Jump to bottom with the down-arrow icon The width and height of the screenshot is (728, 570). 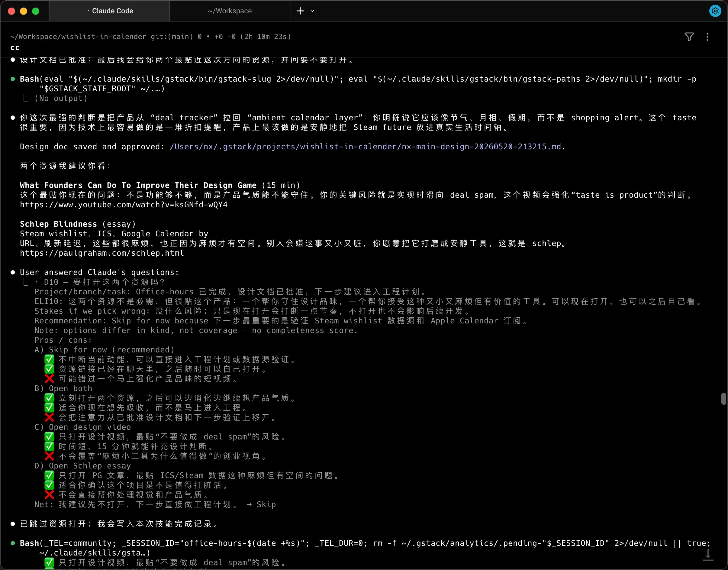tap(708, 555)
